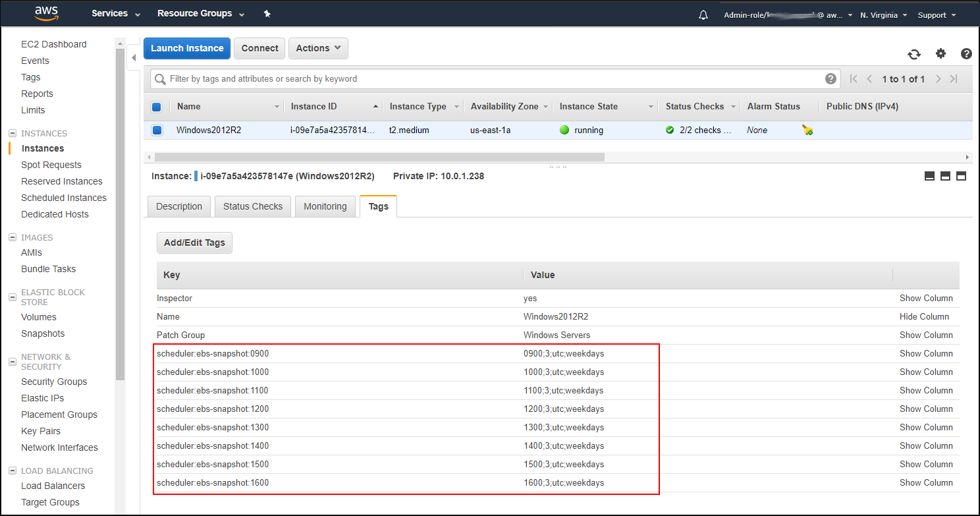Open the Actions dropdown
Image resolution: width=980 pixels, height=516 pixels.
pos(318,48)
